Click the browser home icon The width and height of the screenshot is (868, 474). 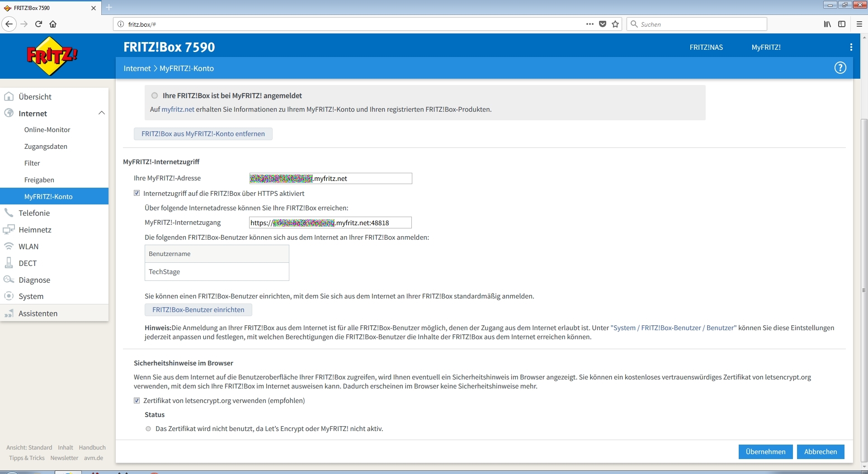(53, 24)
